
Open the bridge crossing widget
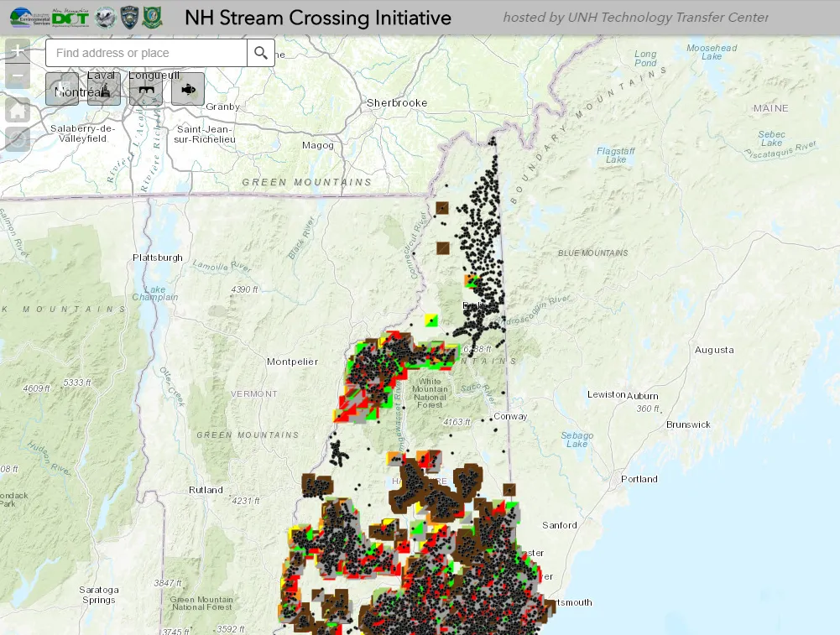pos(146,89)
